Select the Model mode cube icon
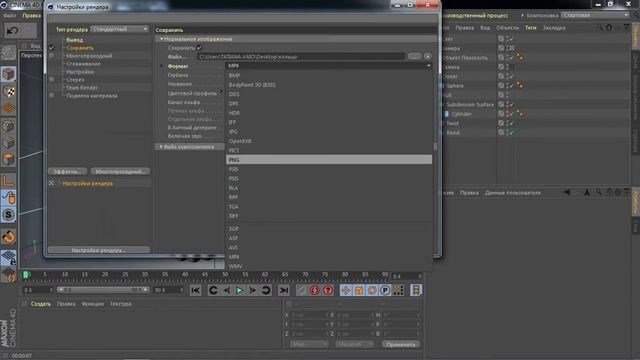This screenshot has height=360, width=640. click(x=8, y=74)
